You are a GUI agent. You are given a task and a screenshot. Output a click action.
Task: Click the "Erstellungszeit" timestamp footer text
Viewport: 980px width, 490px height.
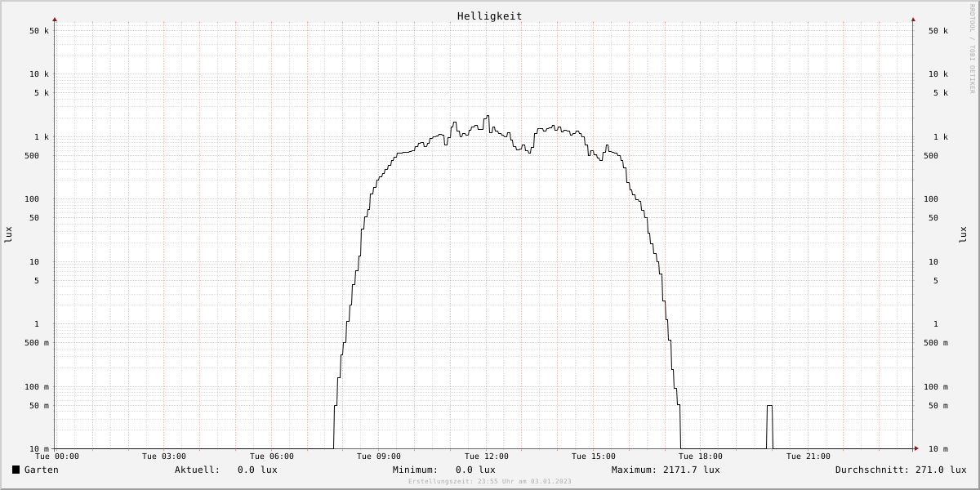coord(490,481)
